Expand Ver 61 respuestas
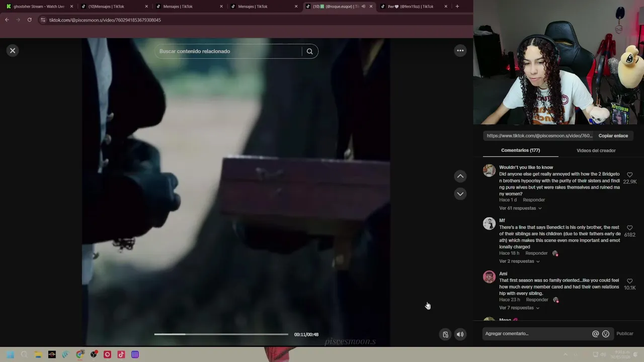Screen dimensions: 644x362 pyautogui.click(x=520, y=208)
